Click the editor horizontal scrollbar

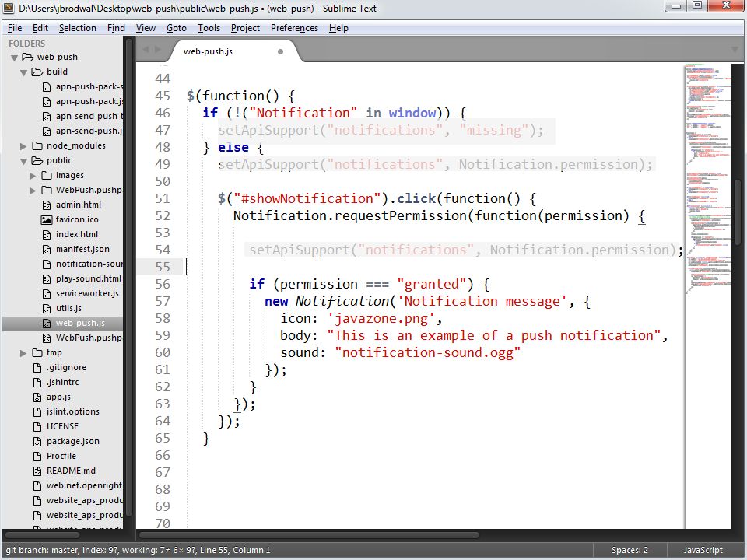coord(308,535)
